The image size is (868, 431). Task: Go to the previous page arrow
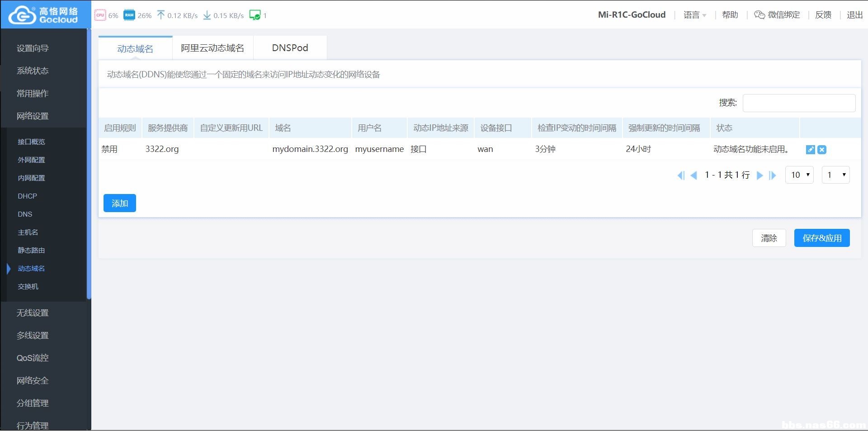[x=693, y=175]
